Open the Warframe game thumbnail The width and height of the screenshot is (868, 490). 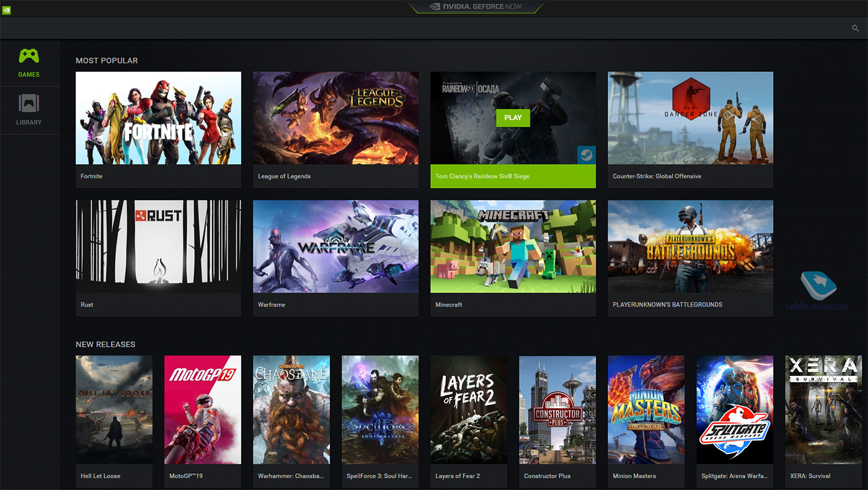[335, 246]
